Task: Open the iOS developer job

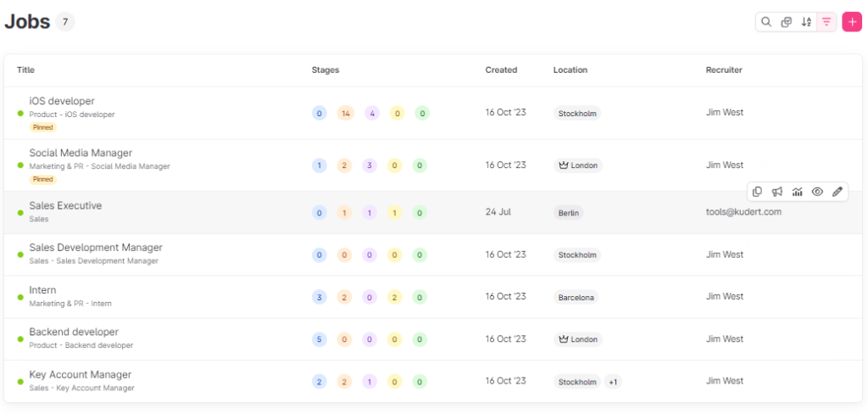Action: click(x=62, y=101)
